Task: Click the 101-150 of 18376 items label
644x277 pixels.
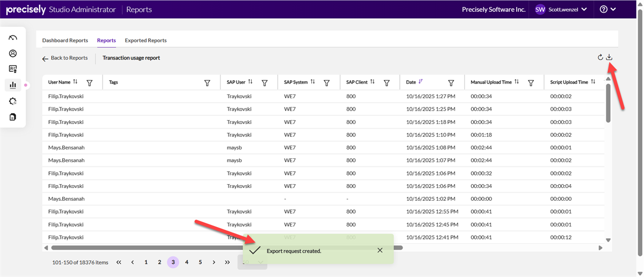Action: (x=80, y=263)
